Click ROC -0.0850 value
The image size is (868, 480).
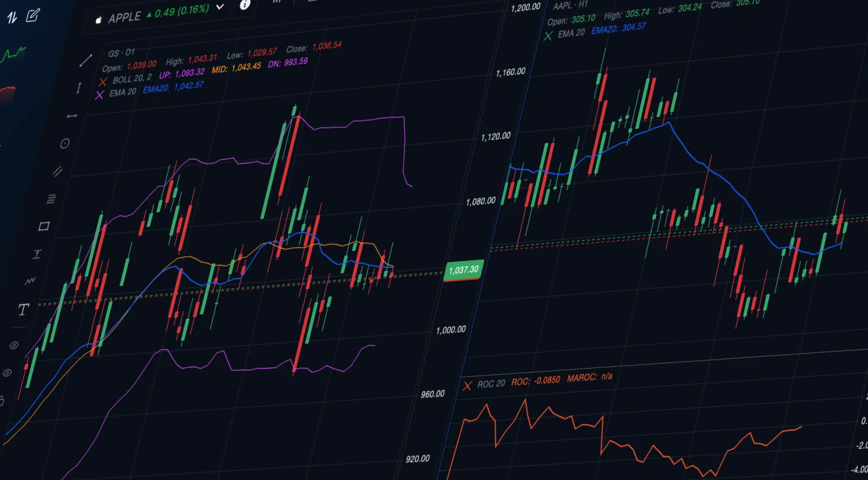click(536, 381)
